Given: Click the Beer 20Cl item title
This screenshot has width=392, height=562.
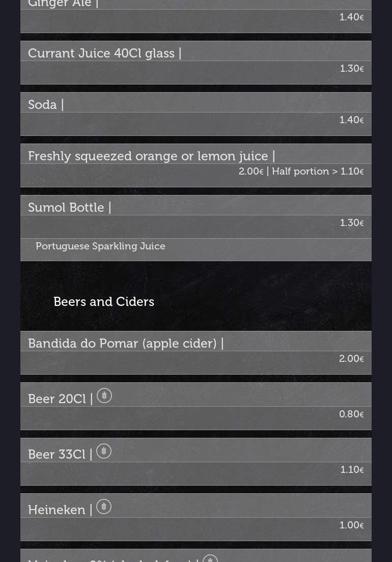Looking at the screenshot, I should click(x=57, y=399).
